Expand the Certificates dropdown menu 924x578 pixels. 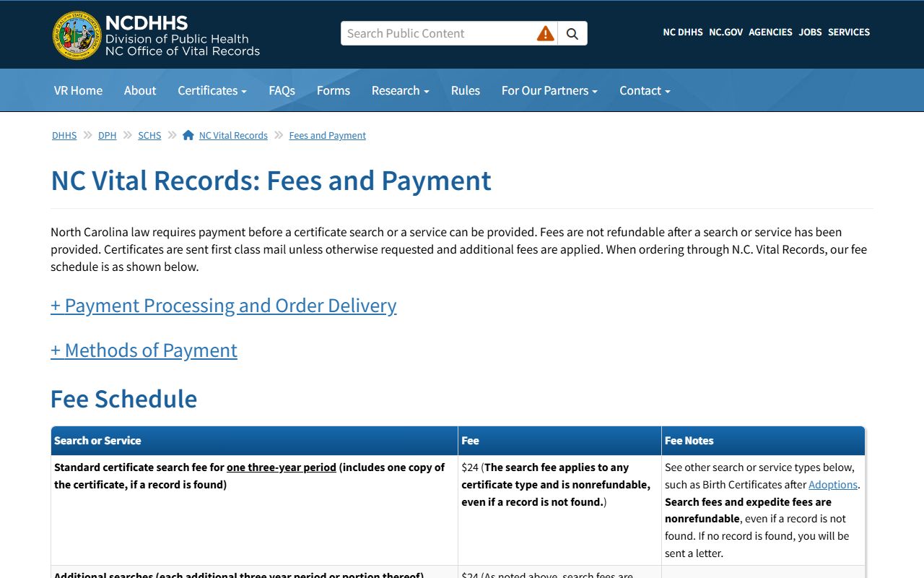pyautogui.click(x=212, y=90)
